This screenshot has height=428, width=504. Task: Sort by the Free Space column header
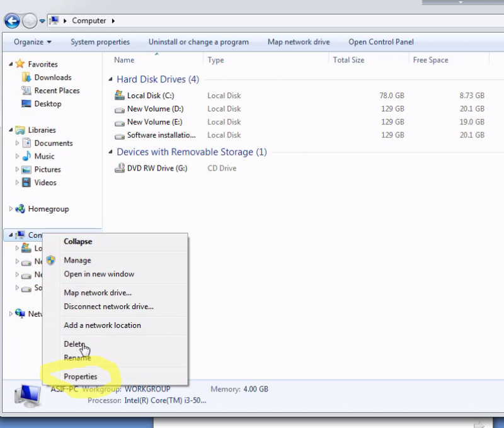pyautogui.click(x=430, y=60)
